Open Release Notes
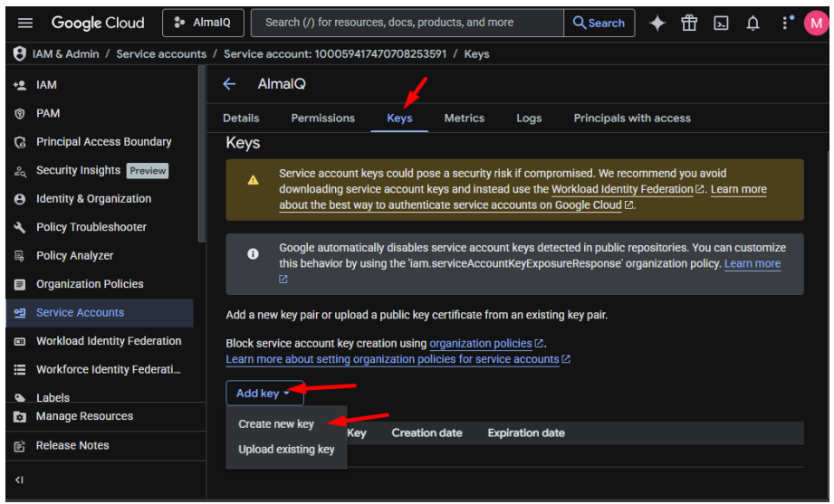Image resolution: width=834 pixels, height=504 pixels. pos(72,445)
